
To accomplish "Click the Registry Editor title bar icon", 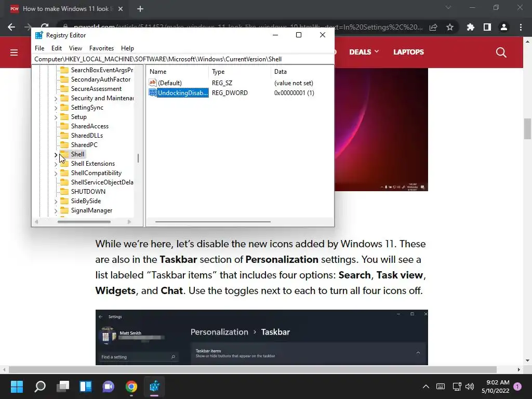I will (x=39, y=35).
